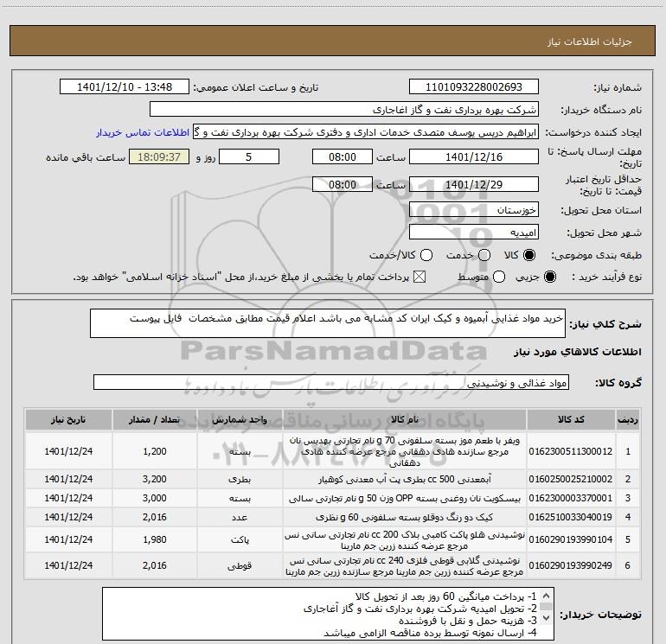Click the quantity 3,200 cell
Viewport: 666px width, 644px height.
[155, 479]
